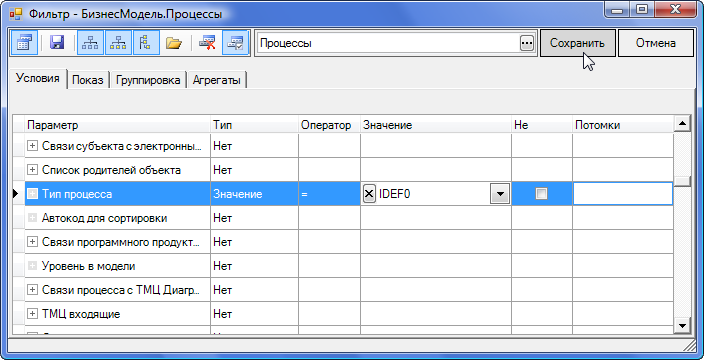Click 'Нет' type cell in Уровень в модели row

tap(255, 266)
